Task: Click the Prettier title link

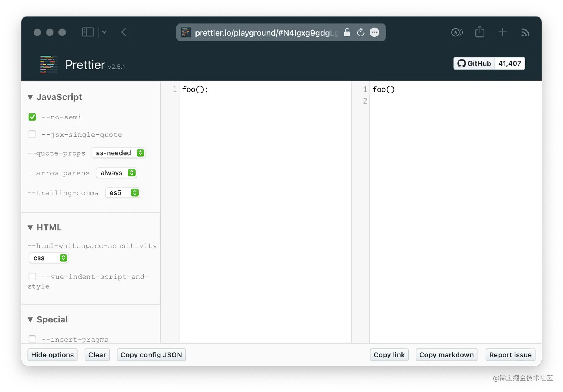Action: 85,65
